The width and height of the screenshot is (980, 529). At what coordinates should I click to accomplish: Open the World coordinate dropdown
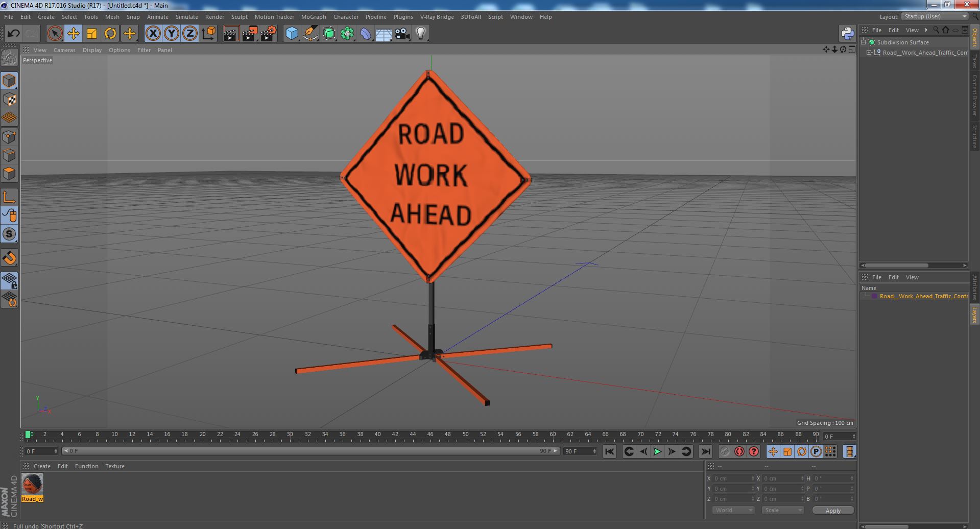point(733,510)
